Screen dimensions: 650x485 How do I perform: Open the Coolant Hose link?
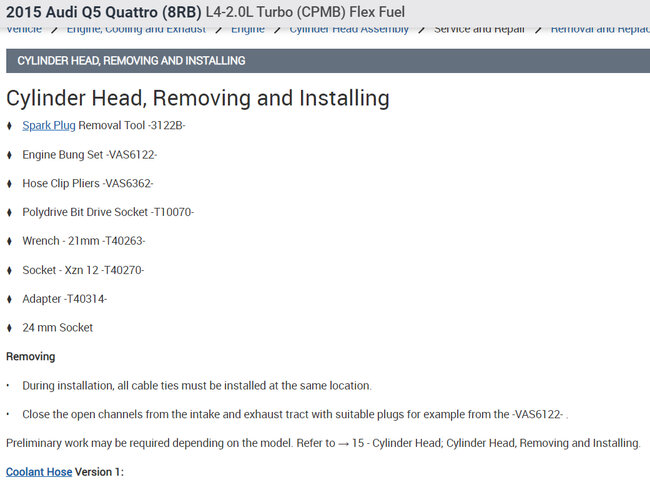click(39, 472)
